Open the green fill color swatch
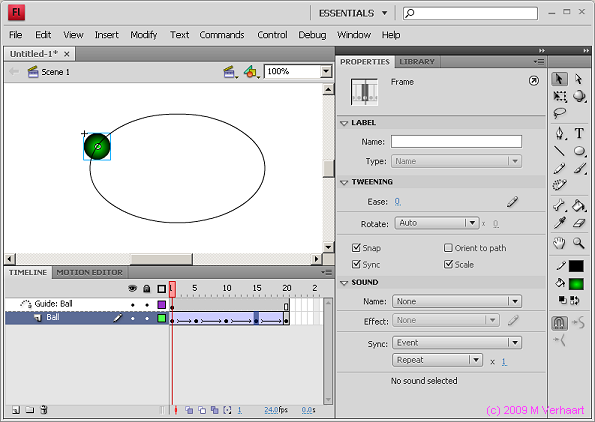The width and height of the screenshot is (595, 422). click(576, 284)
